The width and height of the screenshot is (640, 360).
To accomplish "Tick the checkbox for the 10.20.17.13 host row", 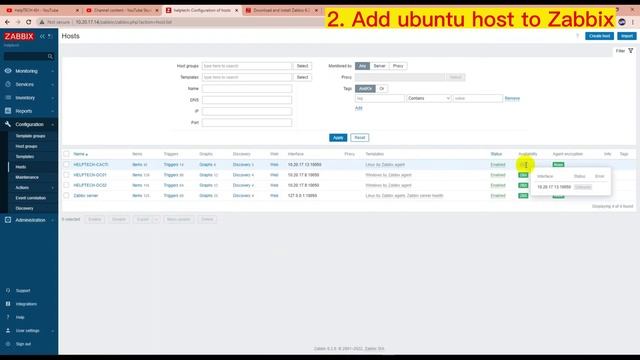I will coord(66,164).
